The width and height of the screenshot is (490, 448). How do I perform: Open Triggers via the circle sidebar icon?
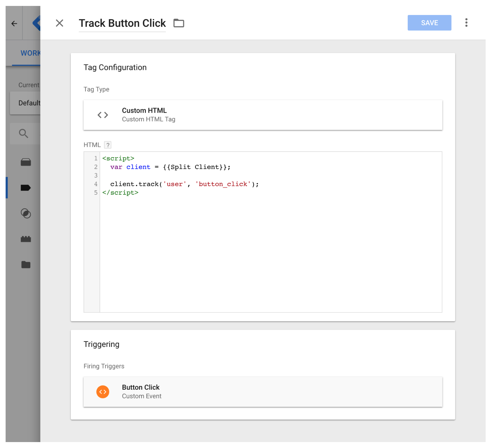click(x=26, y=213)
